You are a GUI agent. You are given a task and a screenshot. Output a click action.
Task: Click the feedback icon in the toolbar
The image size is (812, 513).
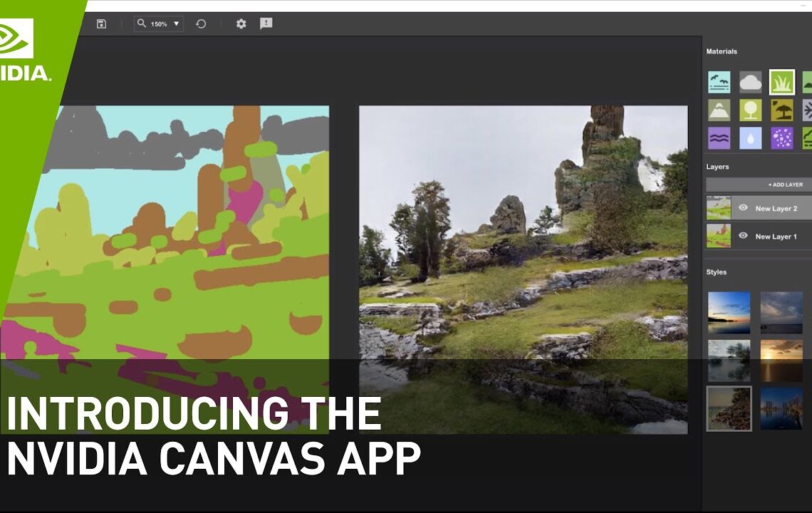point(266,24)
